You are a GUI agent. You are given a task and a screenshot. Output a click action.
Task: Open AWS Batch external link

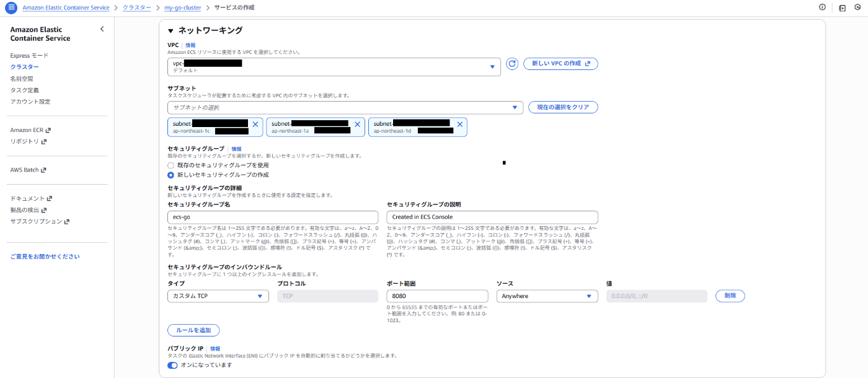point(29,170)
